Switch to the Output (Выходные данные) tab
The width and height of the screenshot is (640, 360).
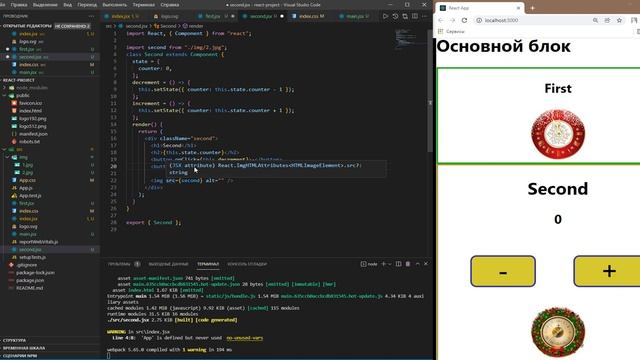point(168,264)
